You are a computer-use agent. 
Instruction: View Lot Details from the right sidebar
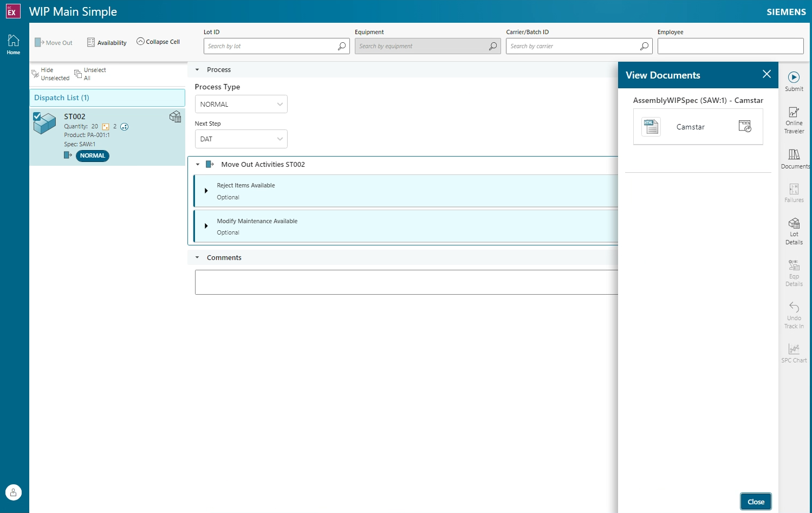pyautogui.click(x=794, y=230)
